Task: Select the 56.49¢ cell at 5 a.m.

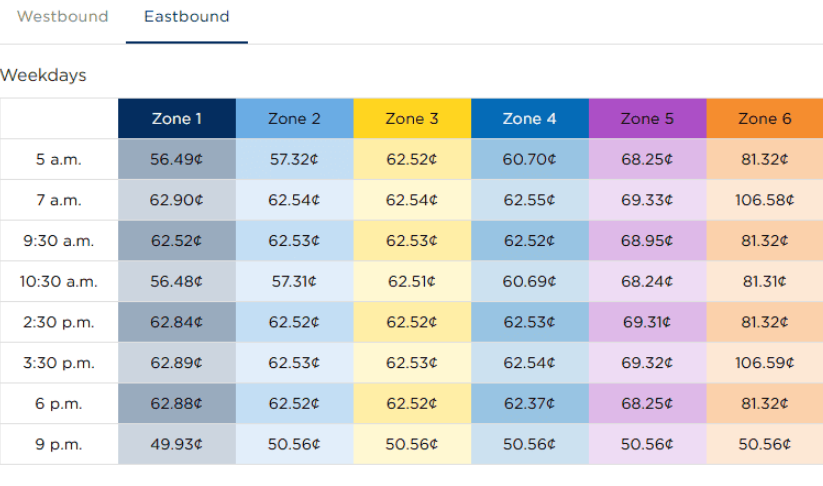Action: pyautogui.click(x=177, y=159)
